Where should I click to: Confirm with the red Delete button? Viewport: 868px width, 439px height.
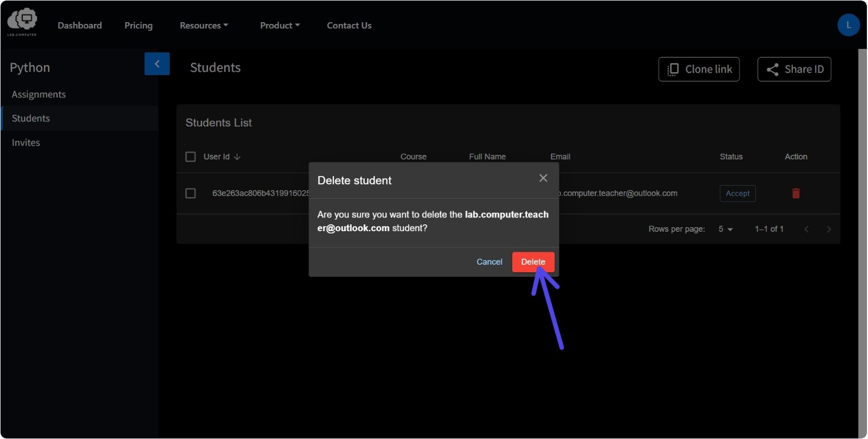(533, 262)
